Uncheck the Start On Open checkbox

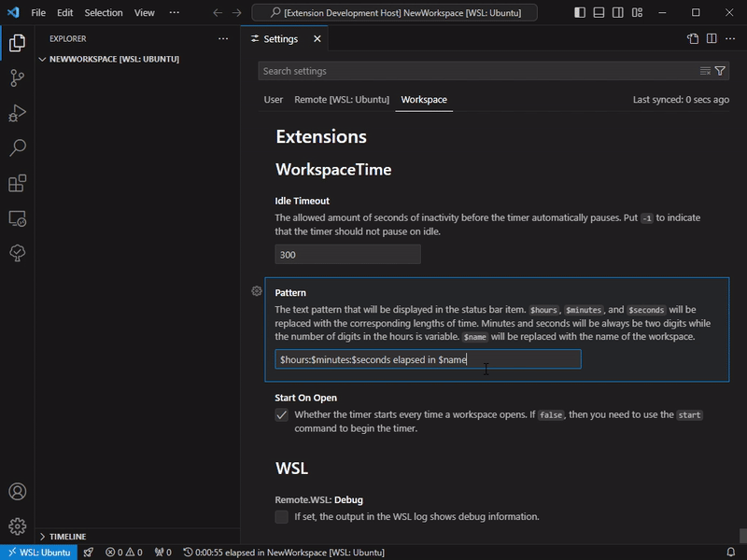(x=282, y=414)
